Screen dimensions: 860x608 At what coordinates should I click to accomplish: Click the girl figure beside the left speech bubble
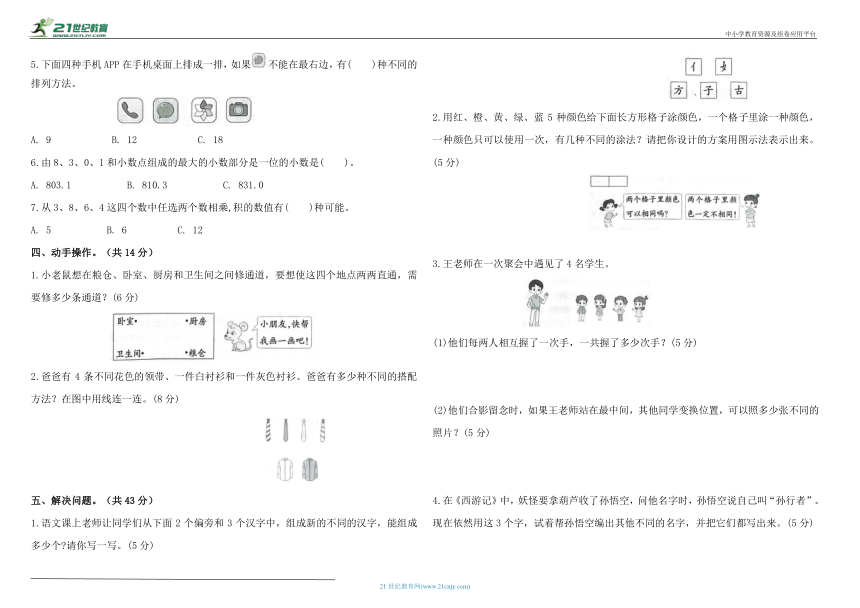[x=609, y=213]
